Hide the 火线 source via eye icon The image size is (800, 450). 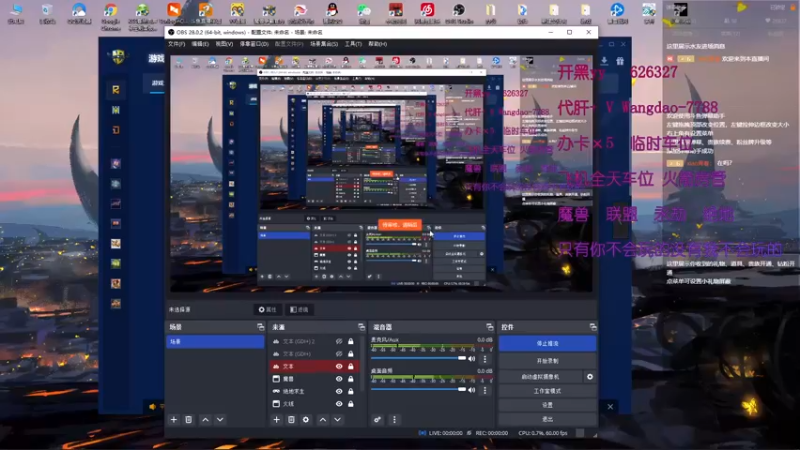[339, 404]
